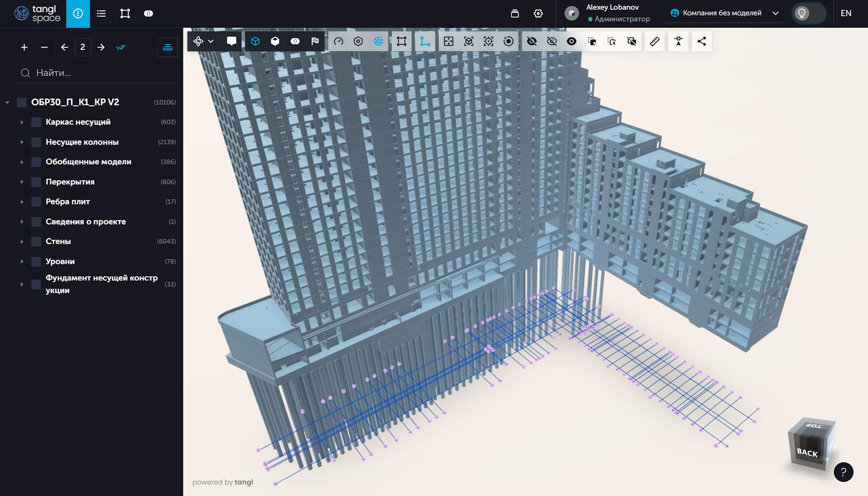The image size is (868, 496).
Task: Open the help question mark button
Action: click(x=844, y=472)
